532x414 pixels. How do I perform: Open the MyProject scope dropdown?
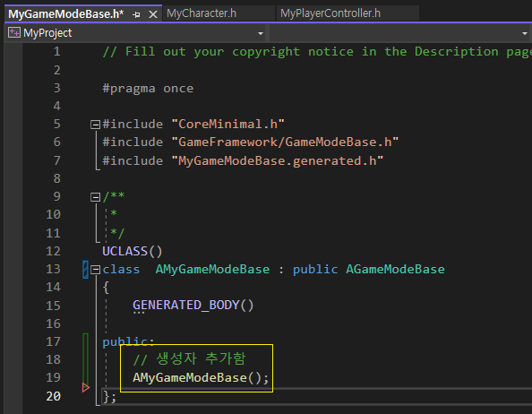pos(261,33)
